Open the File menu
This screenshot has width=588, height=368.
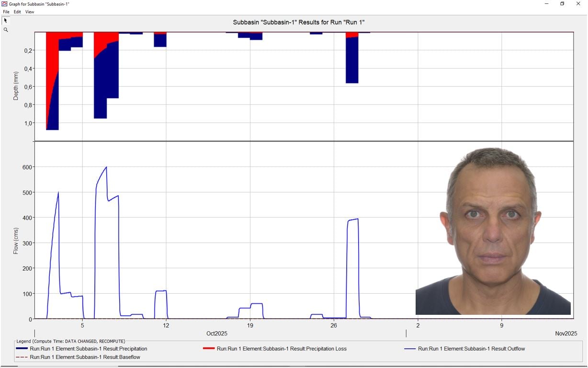[6, 12]
